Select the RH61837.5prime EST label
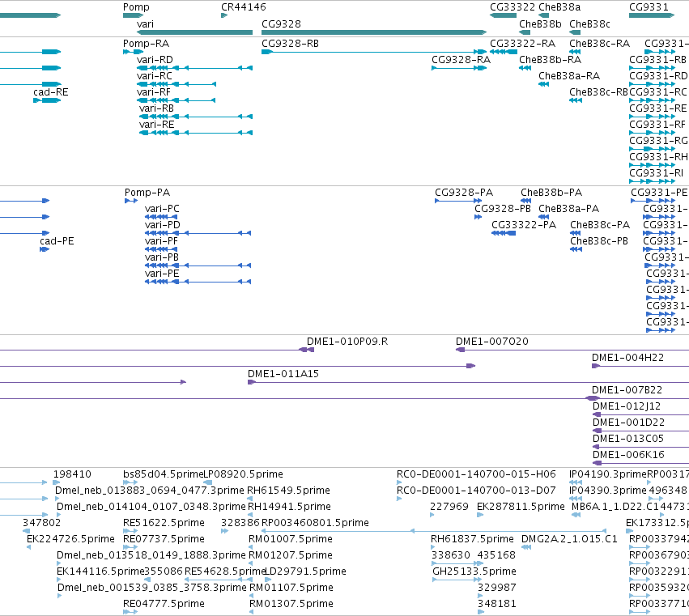The width and height of the screenshot is (689, 616). tap(472, 539)
